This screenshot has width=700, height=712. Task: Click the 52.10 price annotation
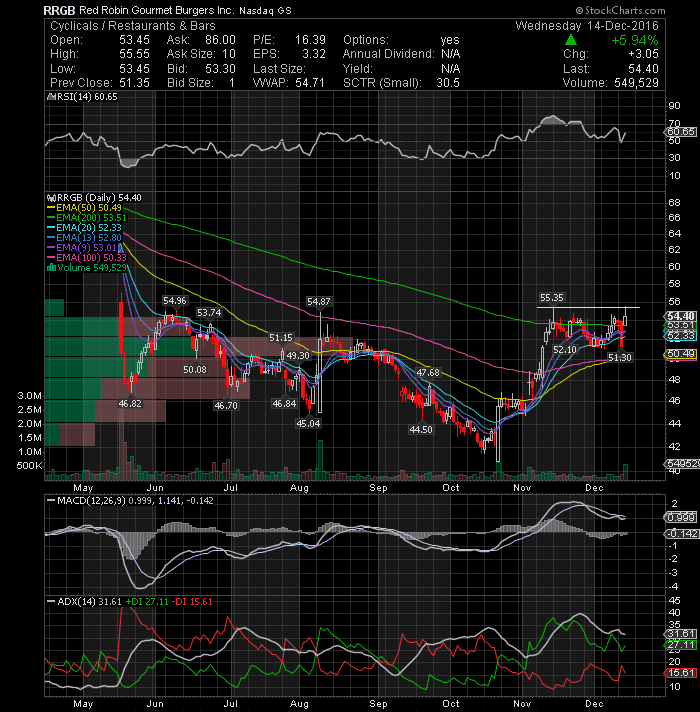(x=565, y=350)
